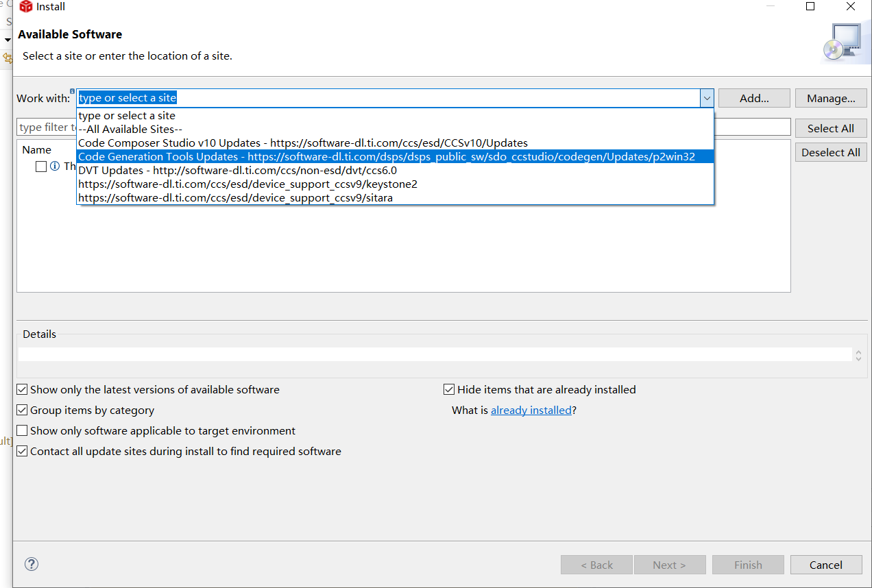
Task: Choose 'Code Composer Studio v10 Updates' site
Action: point(303,143)
